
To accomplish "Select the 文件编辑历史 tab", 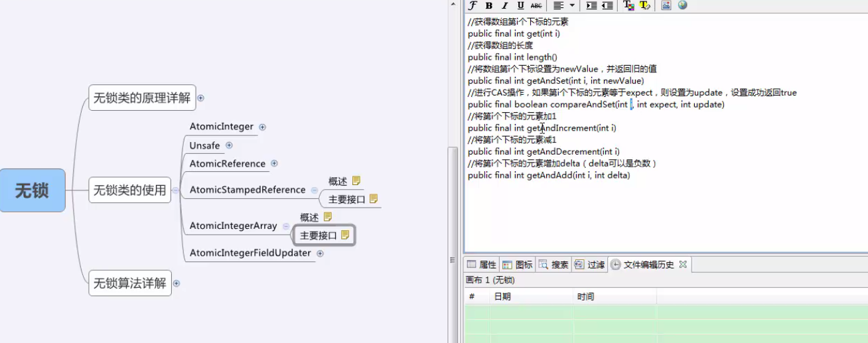I will coord(642,265).
